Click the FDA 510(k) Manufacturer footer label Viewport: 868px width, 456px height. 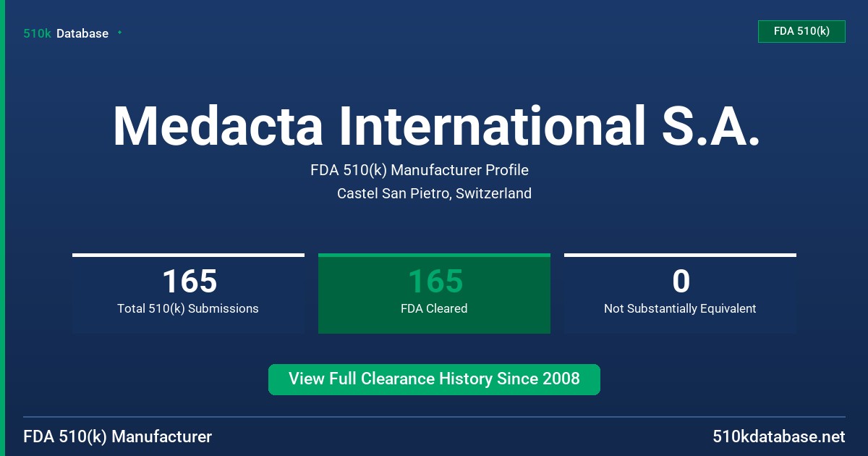coord(118,437)
